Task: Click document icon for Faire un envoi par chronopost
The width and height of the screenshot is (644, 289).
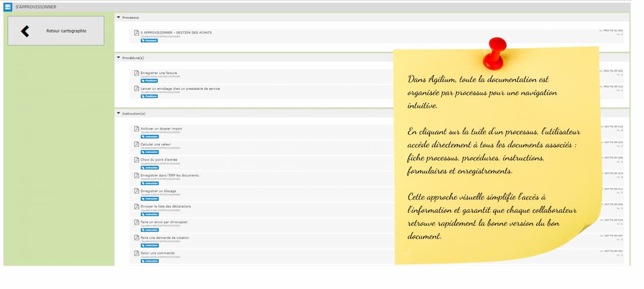Action: pos(136,222)
